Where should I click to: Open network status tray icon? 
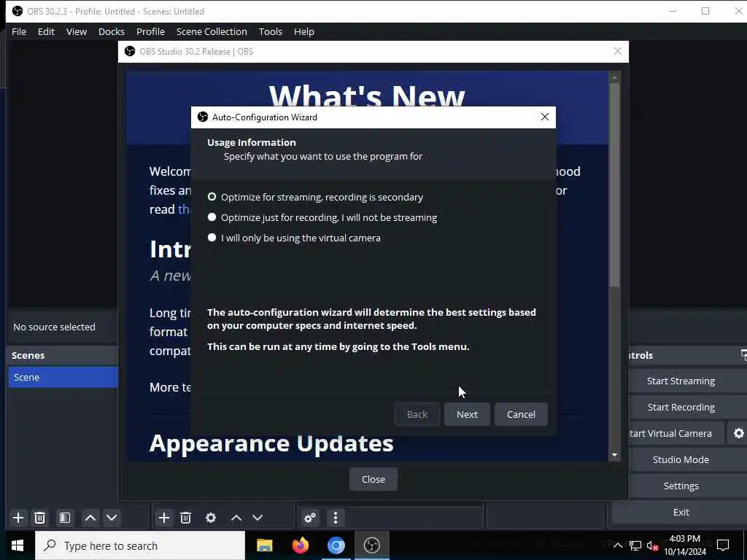[635, 545]
